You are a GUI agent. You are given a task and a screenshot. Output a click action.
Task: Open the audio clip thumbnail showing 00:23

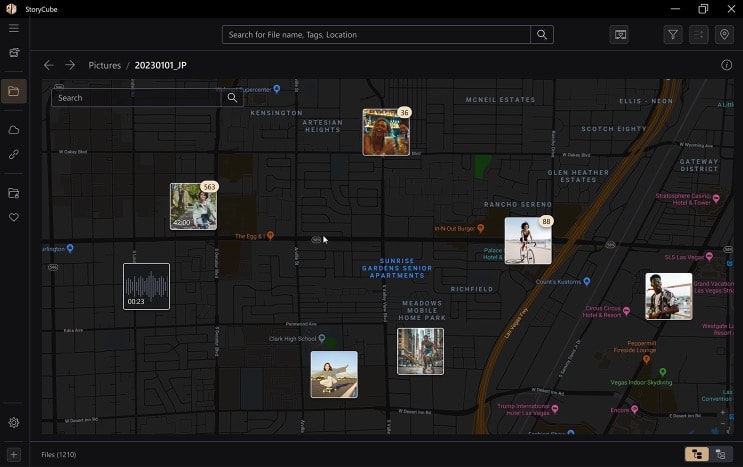[x=146, y=286]
